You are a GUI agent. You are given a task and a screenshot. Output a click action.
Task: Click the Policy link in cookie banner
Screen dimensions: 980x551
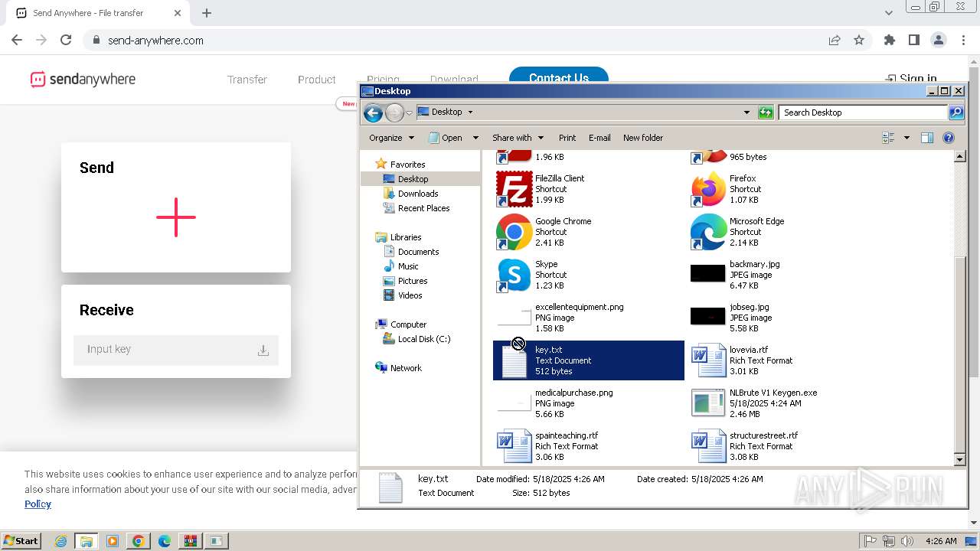(x=38, y=504)
